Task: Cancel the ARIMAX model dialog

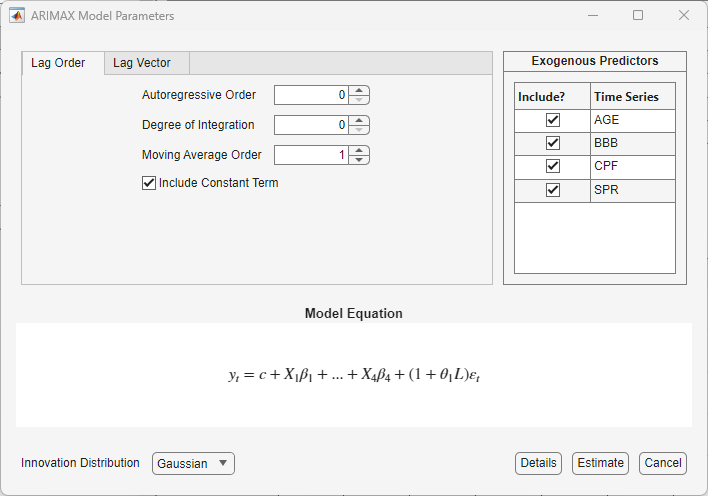Action: click(663, 463)
